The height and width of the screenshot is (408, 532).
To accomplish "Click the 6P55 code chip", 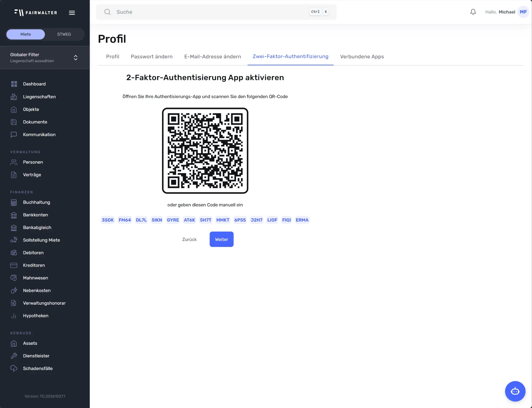I will click(x=240, y=220).
